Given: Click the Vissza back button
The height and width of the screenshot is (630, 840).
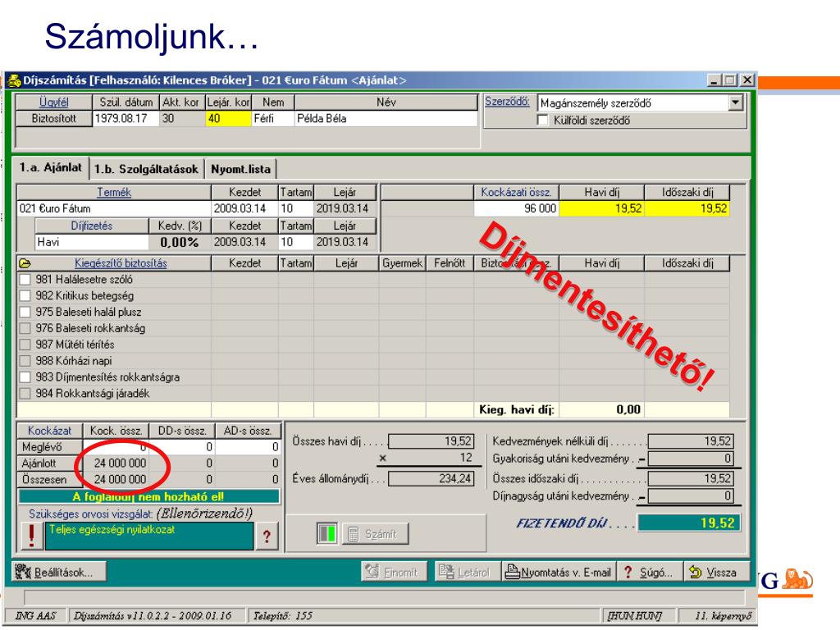Looking at the screenshot, I should click(x=715, y=572).
